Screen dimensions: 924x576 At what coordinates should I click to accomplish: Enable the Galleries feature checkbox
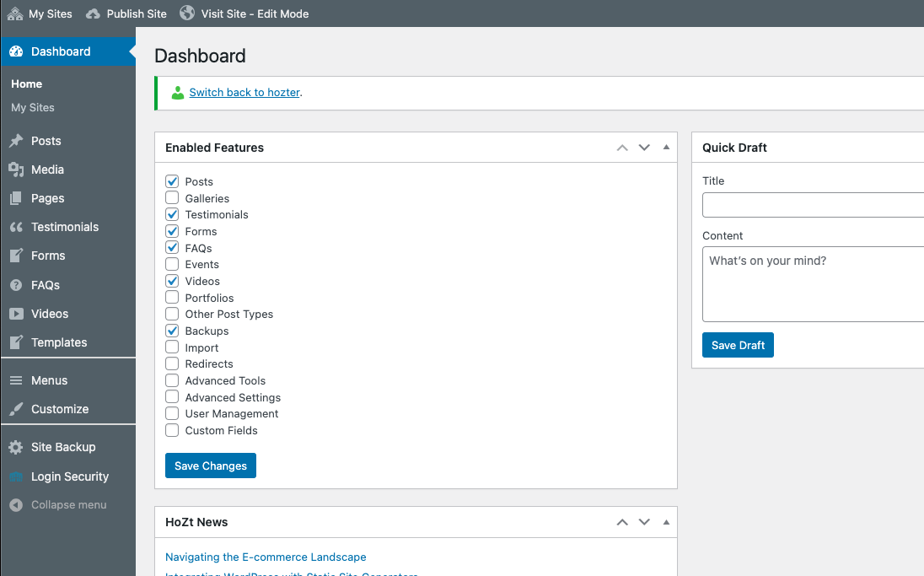[x=172, y=198]
